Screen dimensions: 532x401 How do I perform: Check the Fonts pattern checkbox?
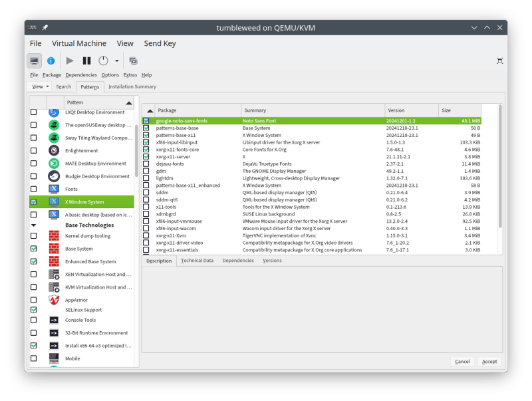coord(34,189)
